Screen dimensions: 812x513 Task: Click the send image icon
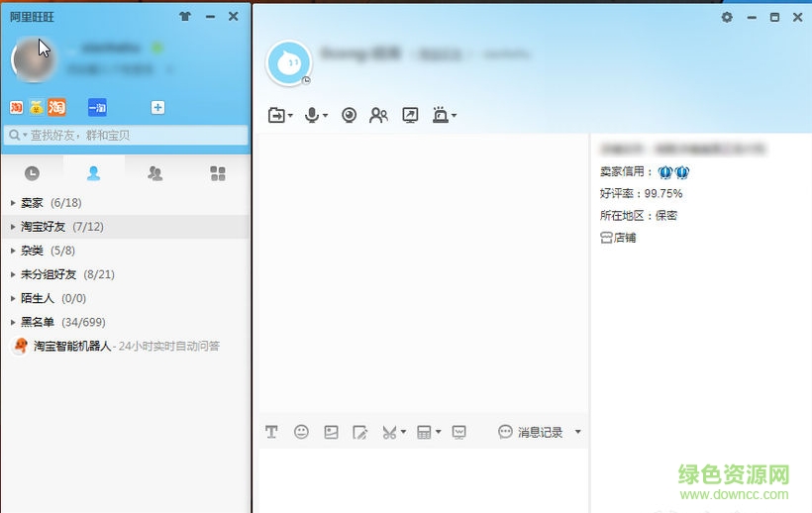(331, 432)
